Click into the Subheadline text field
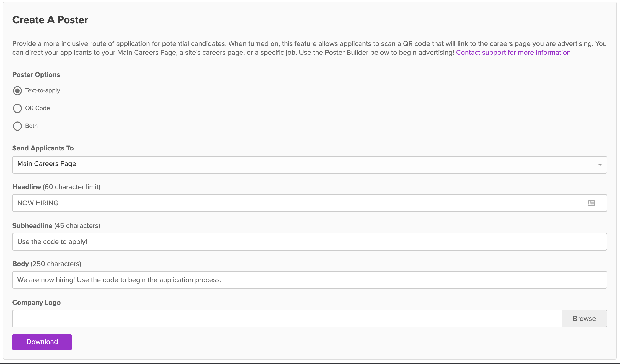This screenshot has width=620, height=364. click(277, 242)
